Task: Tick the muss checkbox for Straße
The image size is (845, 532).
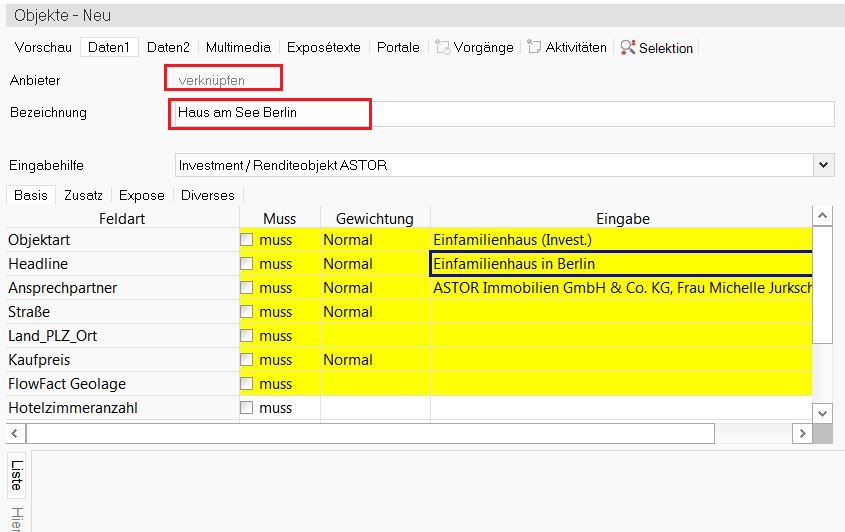Action: (247, 312)
